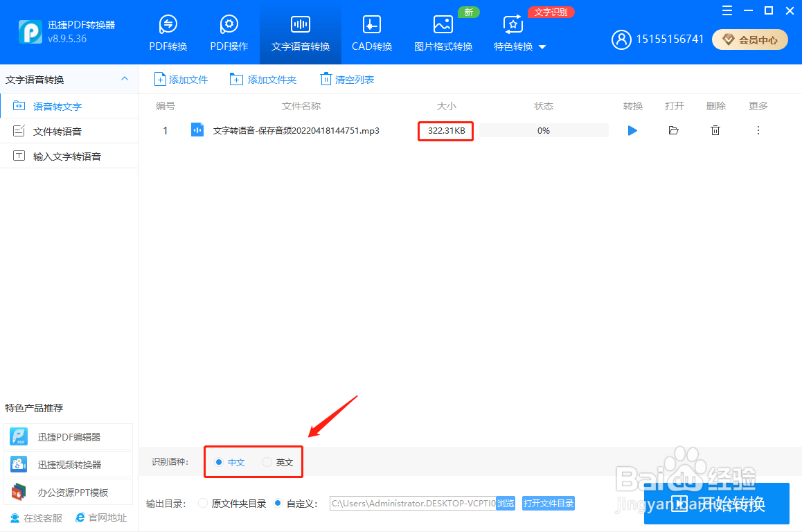
Task: Open the mp3 file's folder icon
Action: [x=674, y=130]
